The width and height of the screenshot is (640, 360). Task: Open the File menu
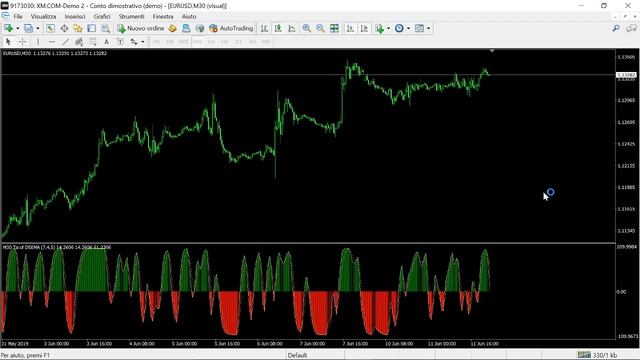click(18, 16)
